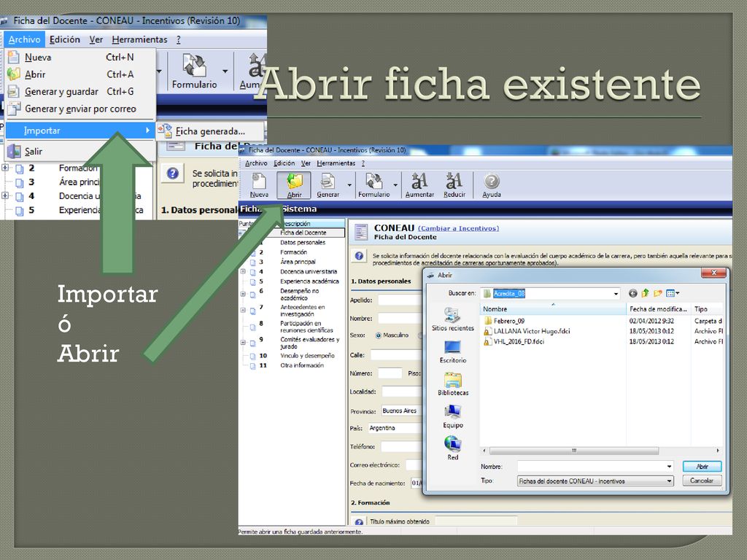Screen dimensions: 747x560
Task: Click the horizontal scrollbar in the file list
Action: pyautogui.click(x=574, y=451)
